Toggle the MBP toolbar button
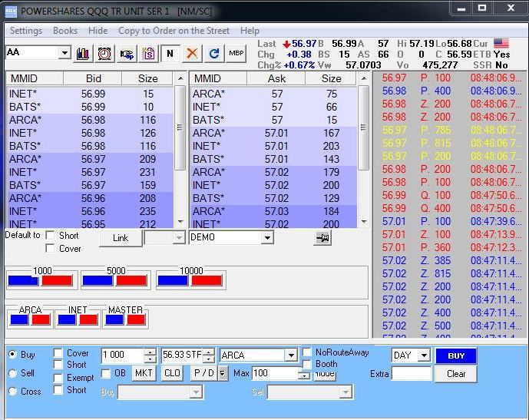This screenshot has height=420, width=529. [236, 53]
